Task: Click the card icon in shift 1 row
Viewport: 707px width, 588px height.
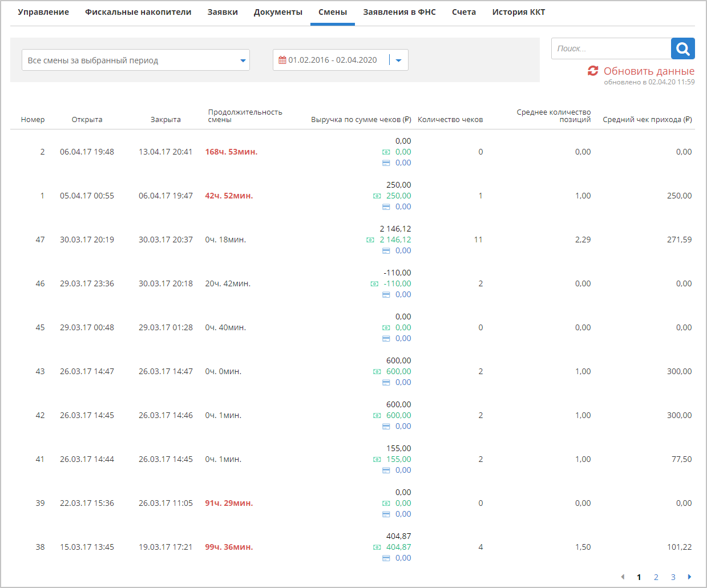Action: [386, 207]
